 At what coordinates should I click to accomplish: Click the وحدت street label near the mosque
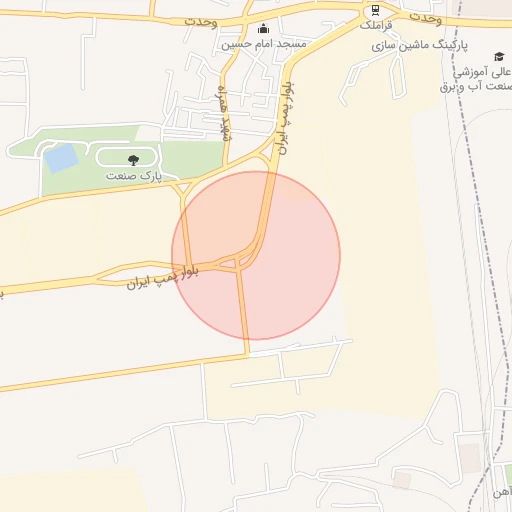(201, 22)
